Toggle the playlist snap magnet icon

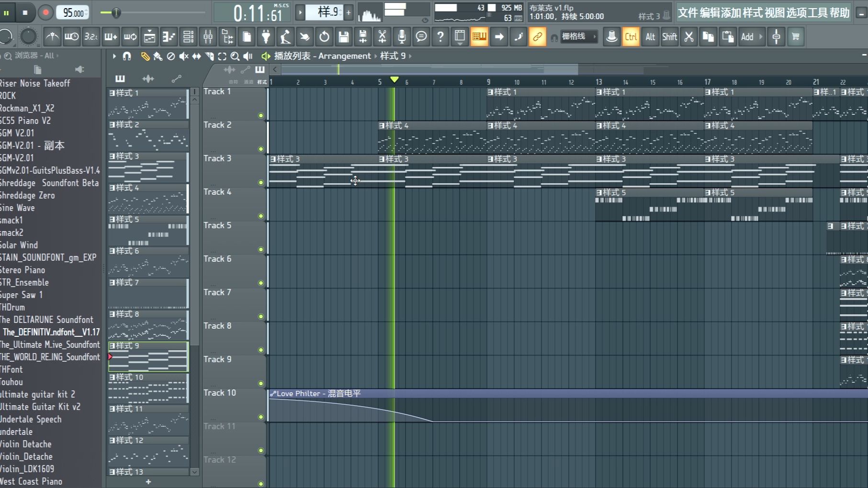click(x=127, y=56)
